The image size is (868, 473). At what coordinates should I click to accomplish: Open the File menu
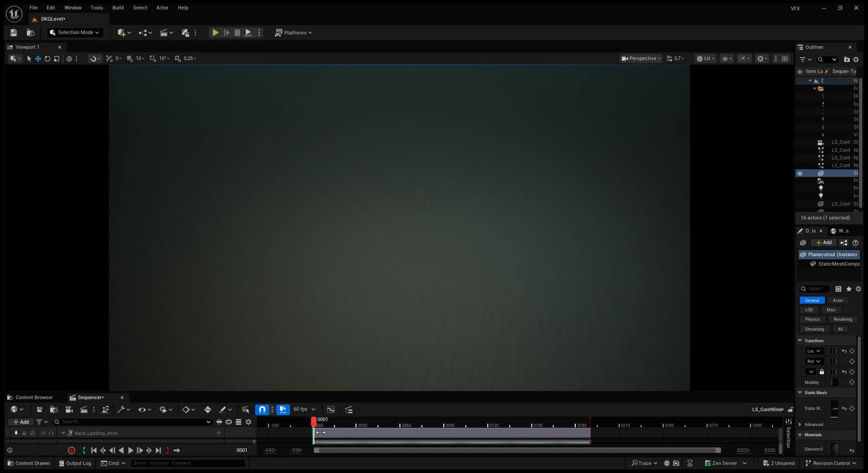(x=34, y=8)
